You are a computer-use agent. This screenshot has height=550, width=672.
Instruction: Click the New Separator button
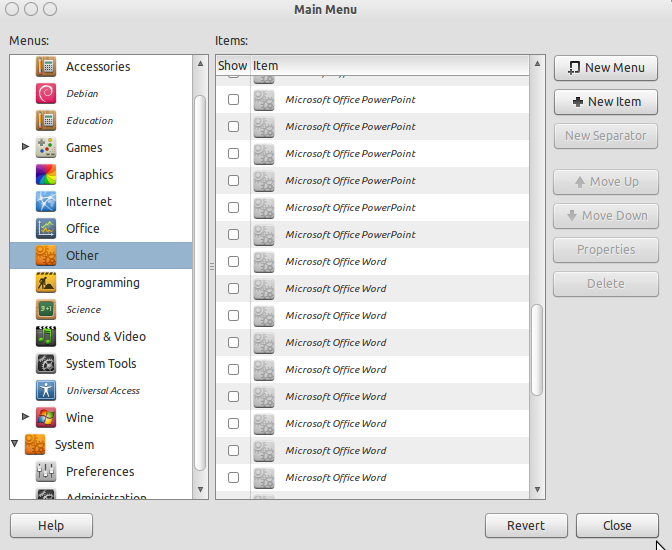coord(606,136)
